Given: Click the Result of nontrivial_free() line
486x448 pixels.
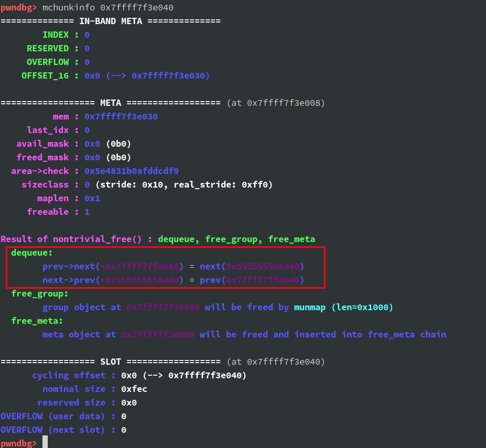Looking at the screenshot, I should coord(157,239).
